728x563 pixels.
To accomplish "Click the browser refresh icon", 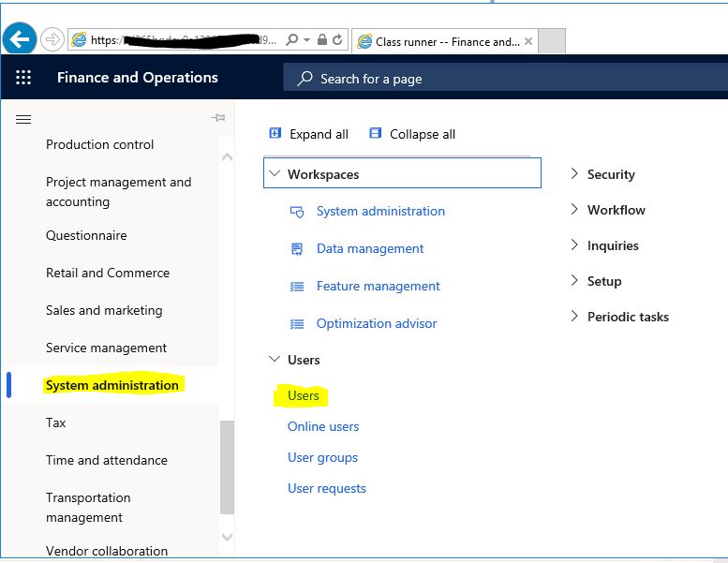I will pos(337,39).
